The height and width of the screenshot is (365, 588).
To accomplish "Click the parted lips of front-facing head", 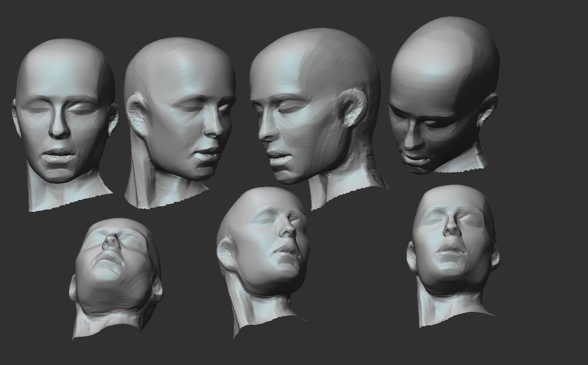I will [58, 154].
